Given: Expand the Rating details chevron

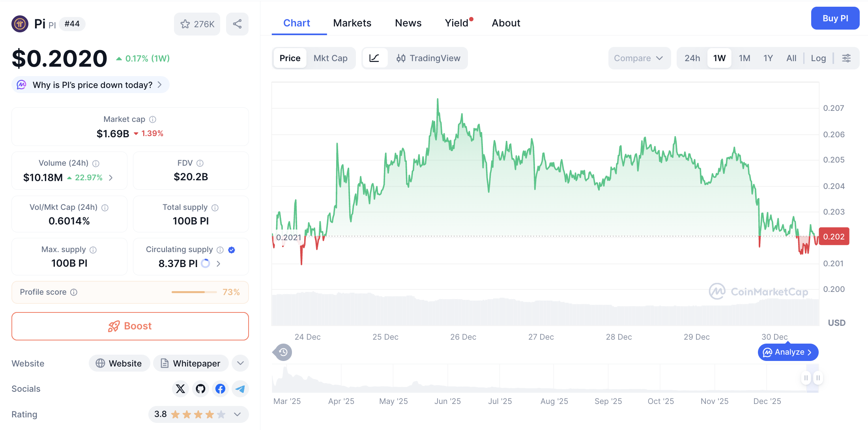Looking at the screenshot, I should coord(237,415).
